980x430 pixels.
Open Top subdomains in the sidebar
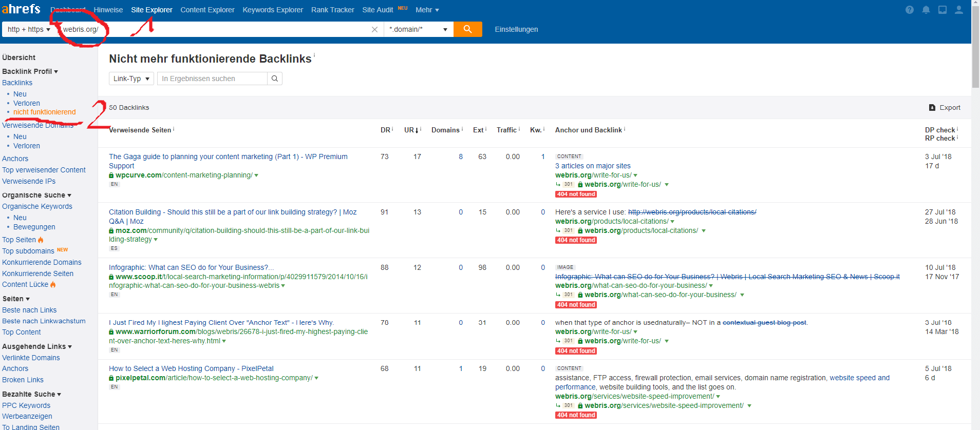click(x=28, y=251)
